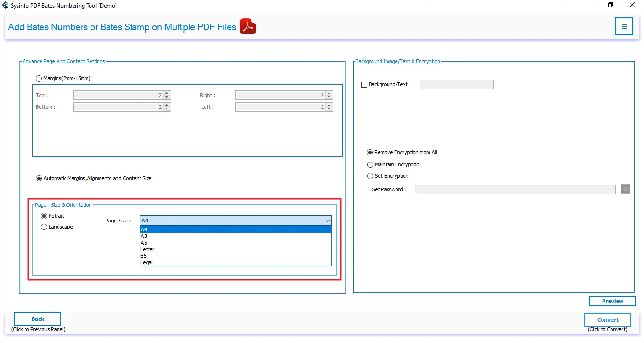
Task: Increase the Top margin with up arrow
Action: (x=167, y=93)
